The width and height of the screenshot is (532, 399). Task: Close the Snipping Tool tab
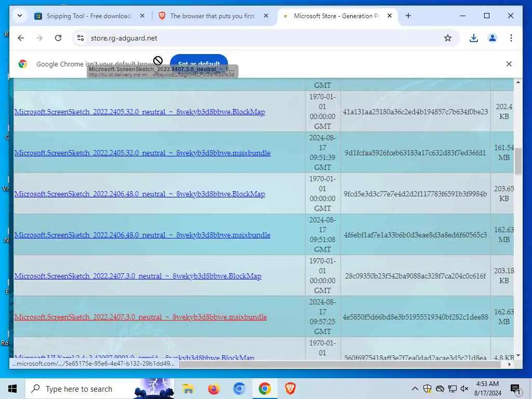[142, 16]
